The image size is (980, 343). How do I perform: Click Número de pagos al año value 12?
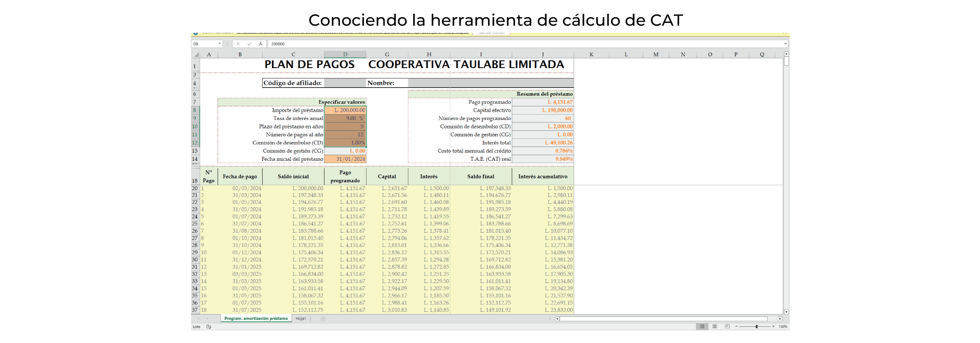pyautogui.click(x=345, y=134)
